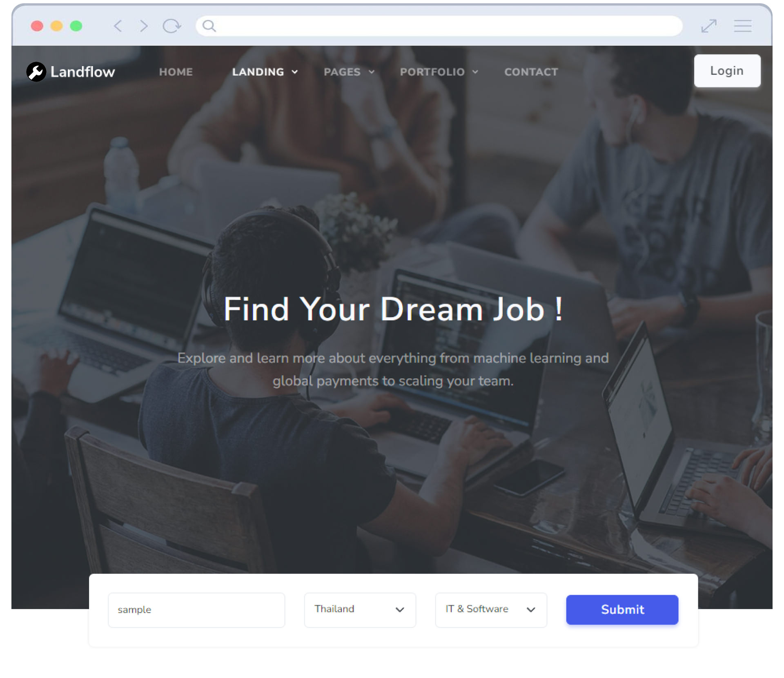Click the browser search magnifier icon

[x=209, y=26]
